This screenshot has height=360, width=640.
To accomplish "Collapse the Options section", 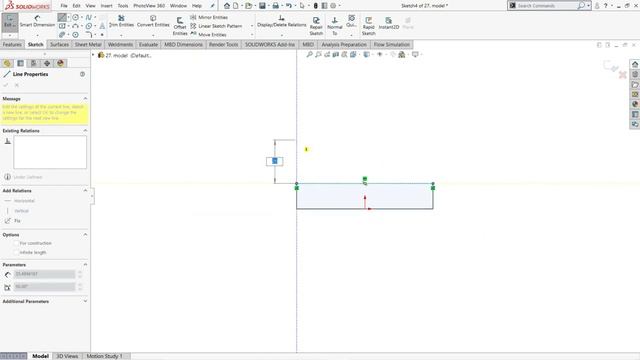I will click(x=85, y=235).
